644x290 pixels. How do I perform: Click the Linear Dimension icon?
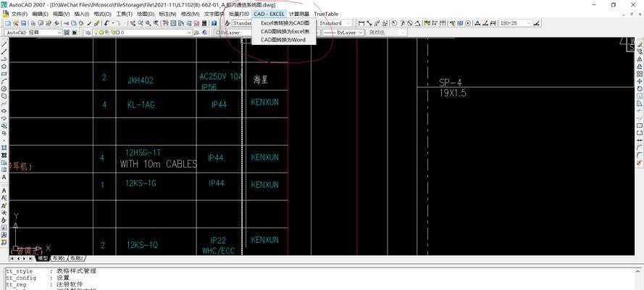tap(361, 23)
